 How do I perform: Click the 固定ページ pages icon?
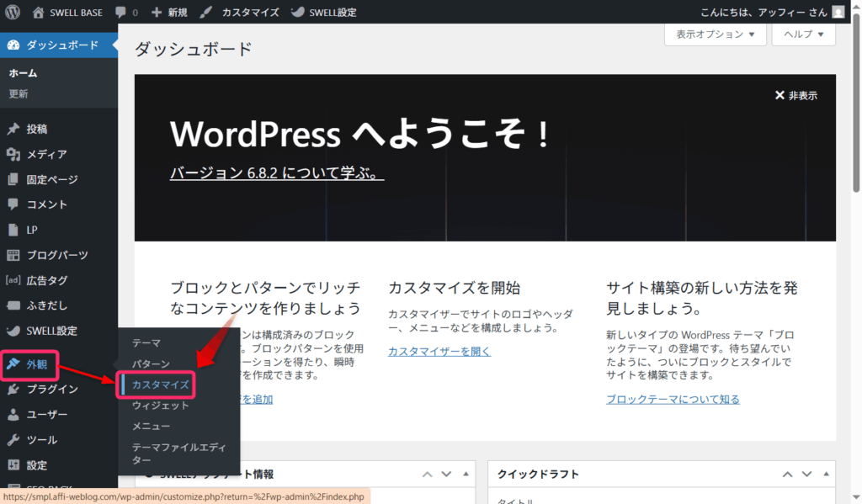13,180
